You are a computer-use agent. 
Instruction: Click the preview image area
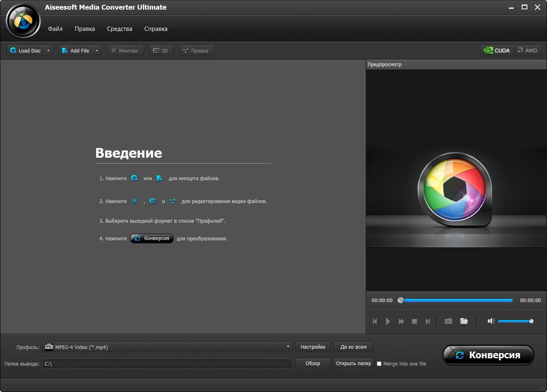click(x=456, y=181)
